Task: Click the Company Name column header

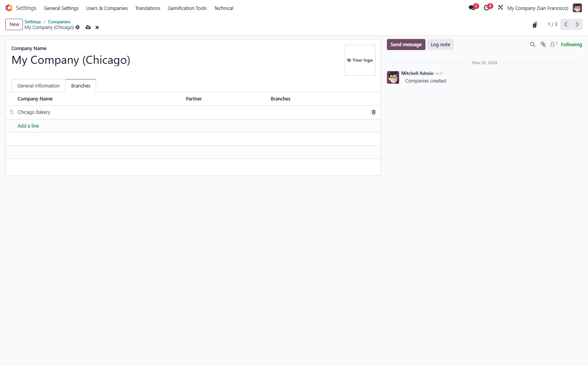Action: [x=35, y=99]
